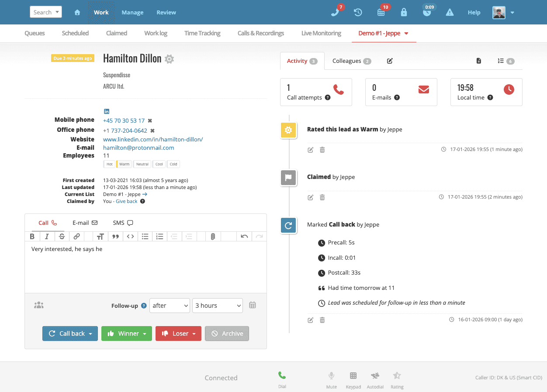Viewport: 547px width, 392px height.
Task: Mark the lead as Winner
Action: pyautogui.click(x=126, y=333)
